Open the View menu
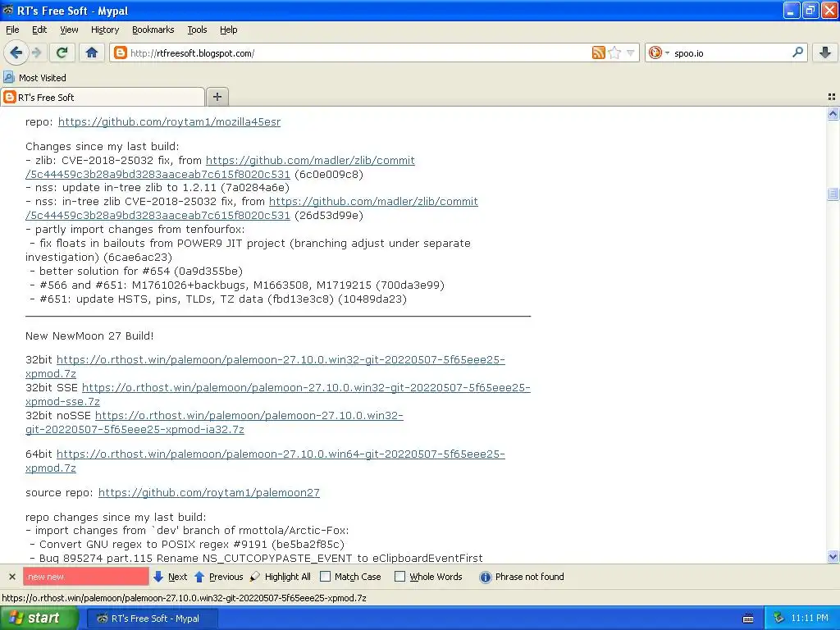The width and height of the screenshot is (840, 630). pos(69,30)
